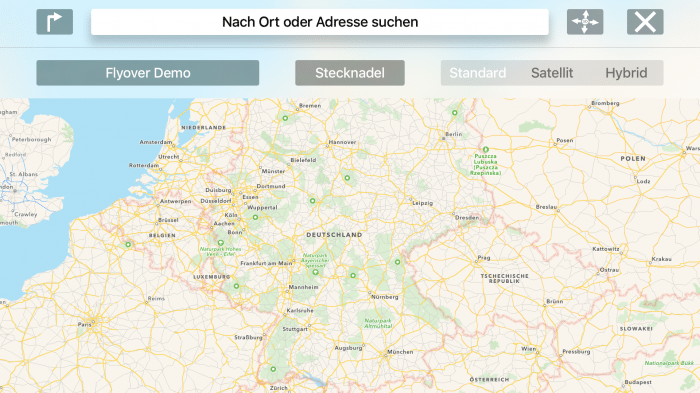Tap the Stuttgart city label
700x393 pixels.
295,329
